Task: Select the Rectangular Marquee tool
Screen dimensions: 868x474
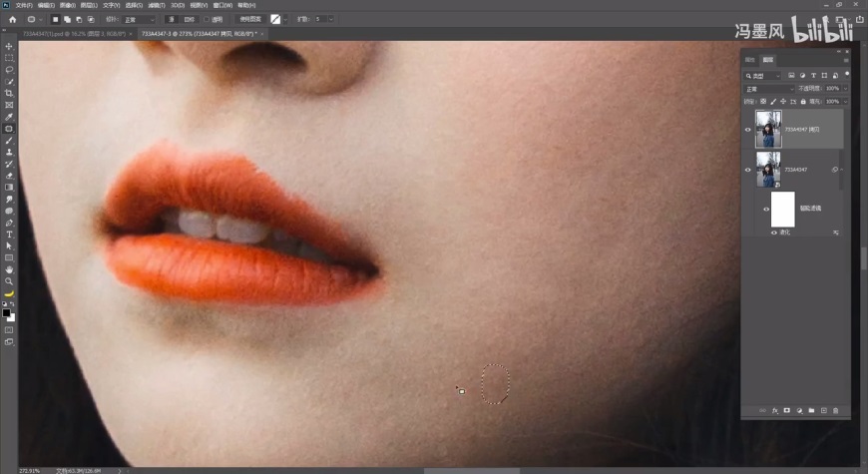Action: (9, 58)
